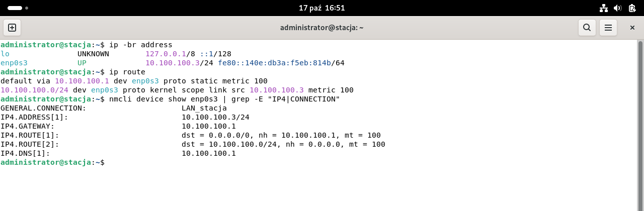
Task: Click the 10.100.100.0/24 network in route output
Action: tap(35, 90)
